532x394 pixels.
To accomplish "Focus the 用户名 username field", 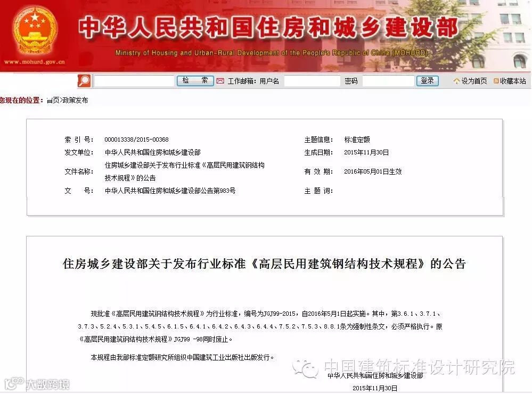I will coord(312,81).
